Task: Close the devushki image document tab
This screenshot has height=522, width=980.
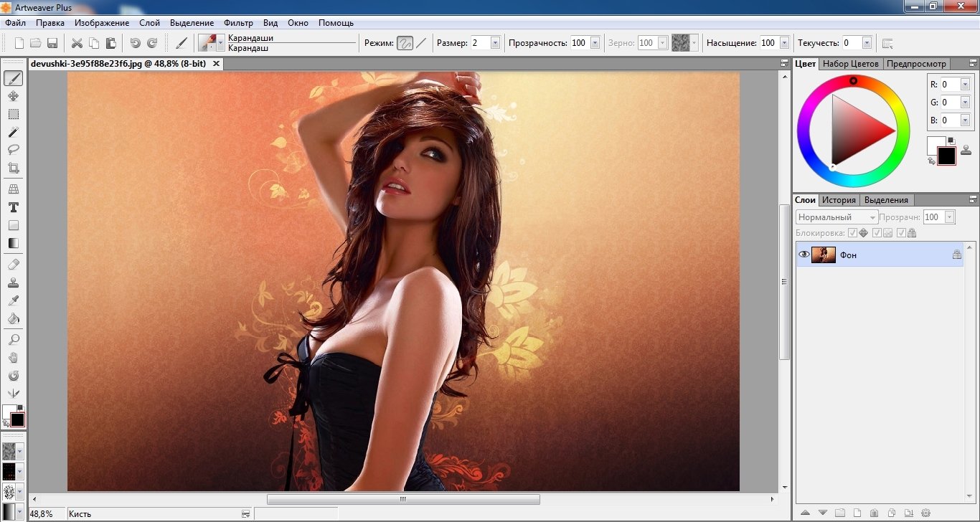Action: [x=215, y=63]
